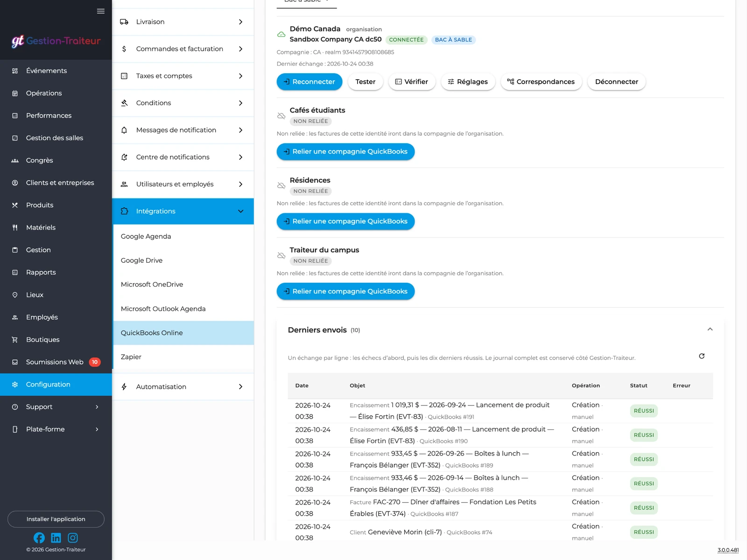Open Microsoft OneDrive integration
Screen dimensions: 747x560
click(183, 285)
